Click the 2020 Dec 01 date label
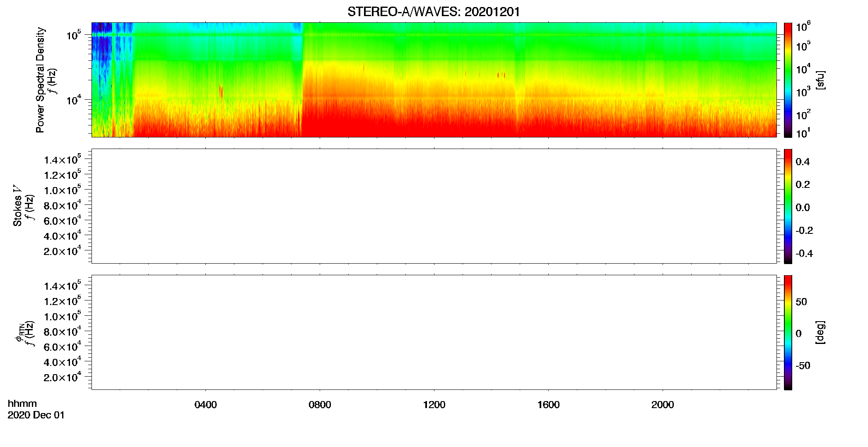 coord(36,415)
